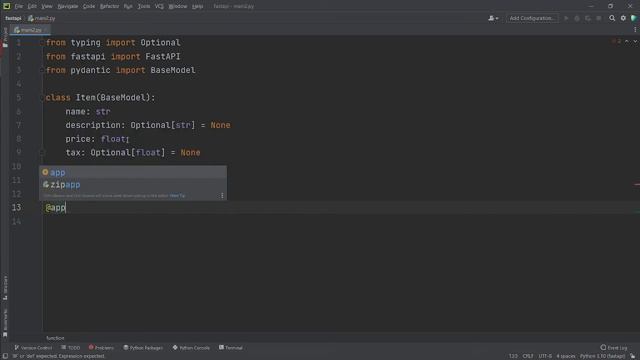Click the PyCharm application logo icon
The height and width of the screenshot is (360, 640).
(7, 6)
